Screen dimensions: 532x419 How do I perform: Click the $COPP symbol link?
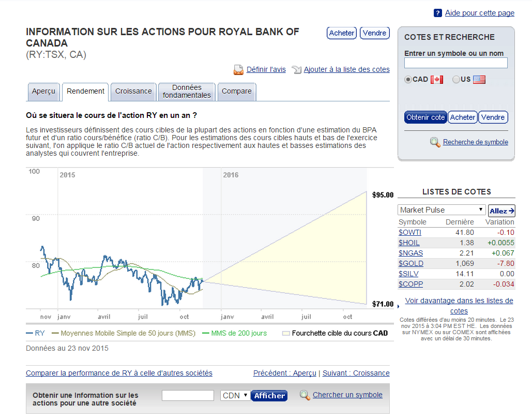click(411, 284)
